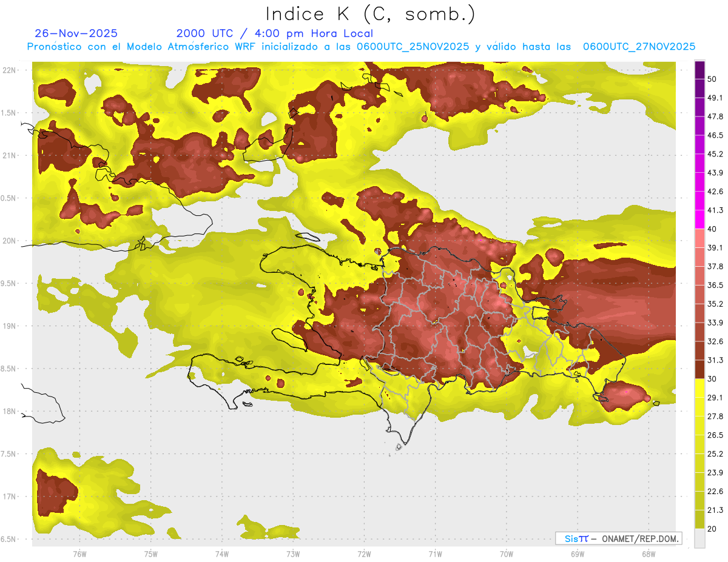Click the '22N' latitude label
Image resolution: width=728 pixels, height=562 pixels.
(x=9, y=70)
